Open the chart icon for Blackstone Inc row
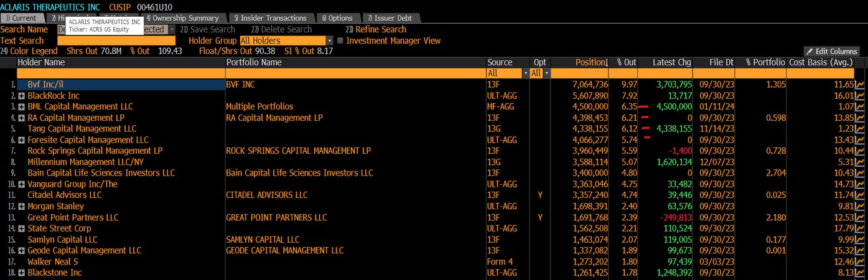The image size is (868, 280). (861, 273)
